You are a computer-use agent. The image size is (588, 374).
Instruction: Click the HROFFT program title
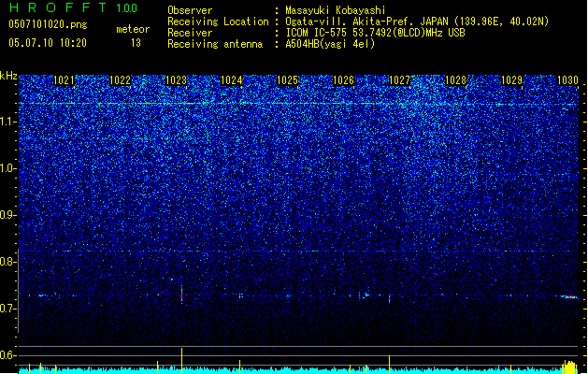pos(57,7)
